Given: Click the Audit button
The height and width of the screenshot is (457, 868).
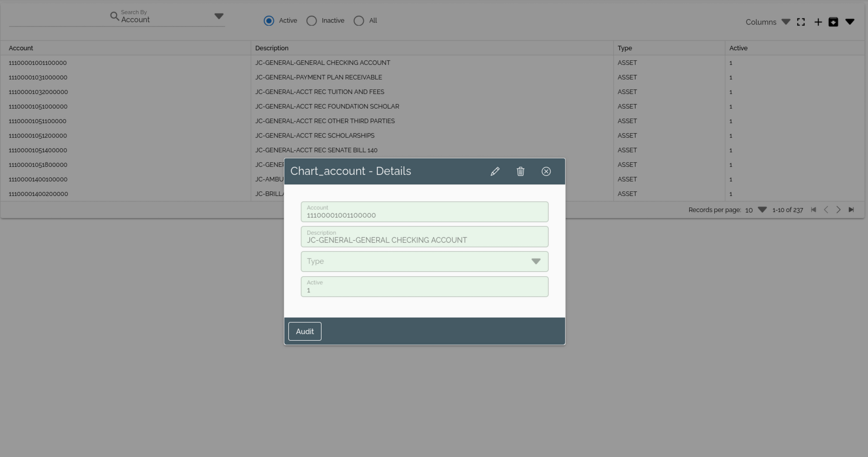Looking at the screenshot, I should [x=304, y=331].
